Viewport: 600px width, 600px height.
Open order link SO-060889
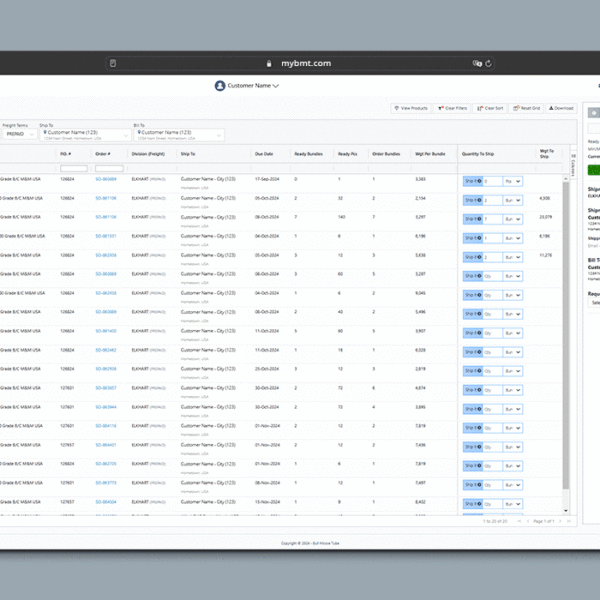[106, 179]
